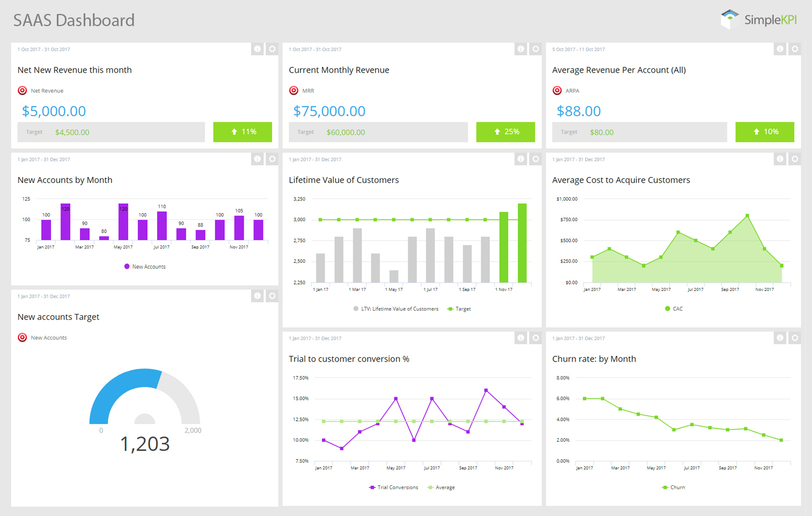Select the November bar in New Accounts chart
Viewport: 812px width, 516px height.
238,226
